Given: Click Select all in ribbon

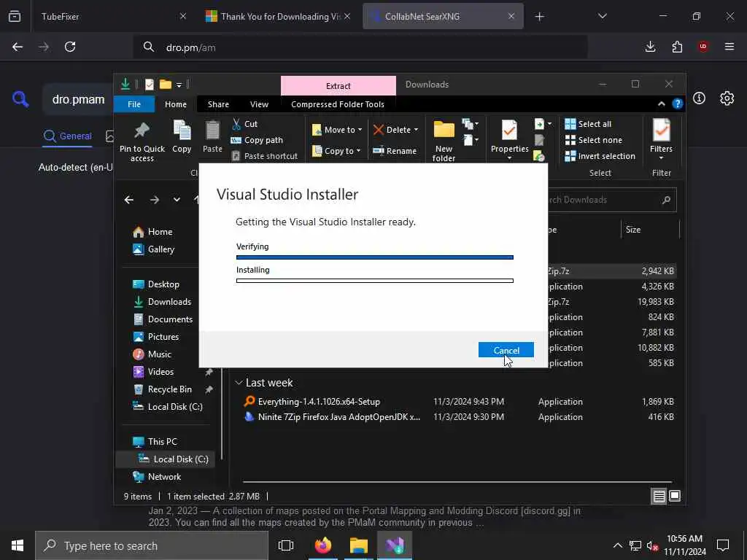Looking at the screenshot, I should point(588,124).
